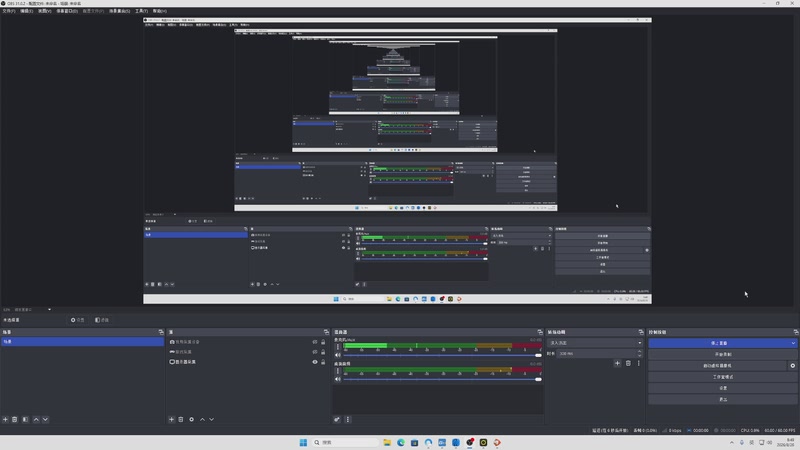This screenshot has width=800, height=450.
Task: Float the Scene Transitions dock panel
Action: click(641, 332)
